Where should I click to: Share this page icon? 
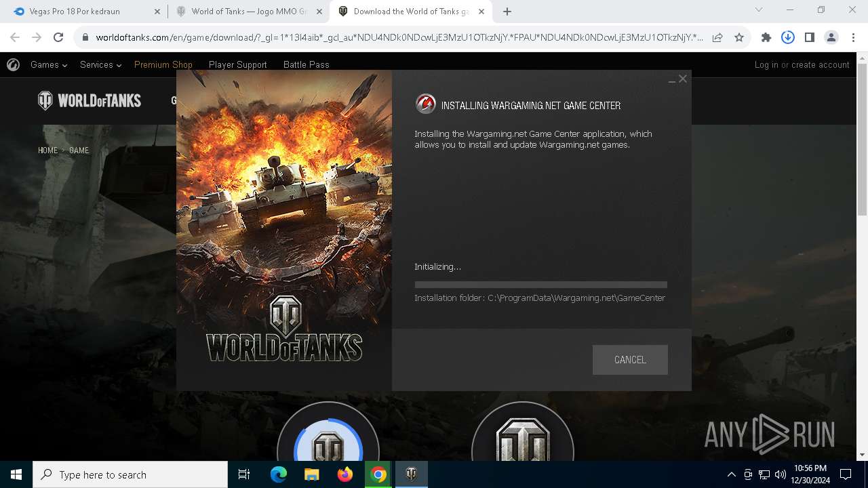click(x=717, y=38)
